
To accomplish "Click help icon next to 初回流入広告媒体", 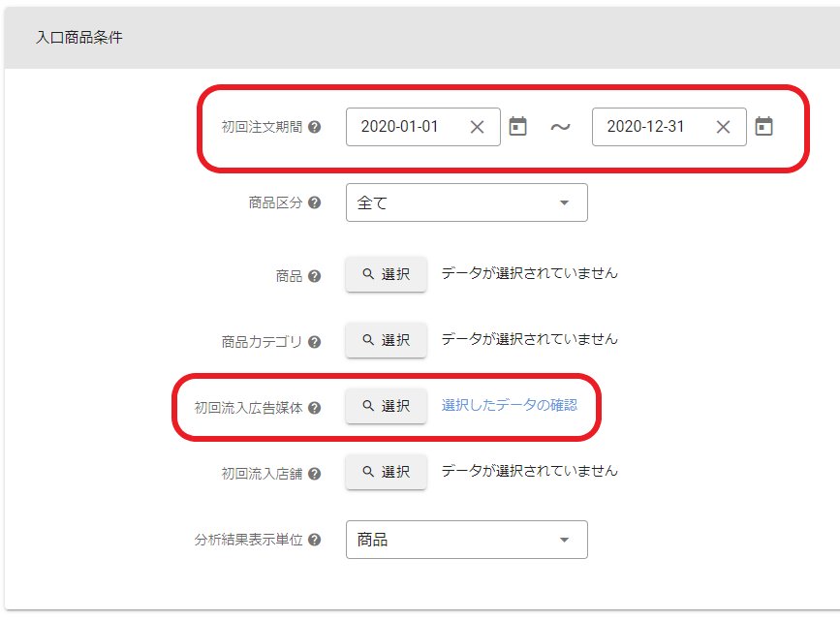I will tap(314, 408).
